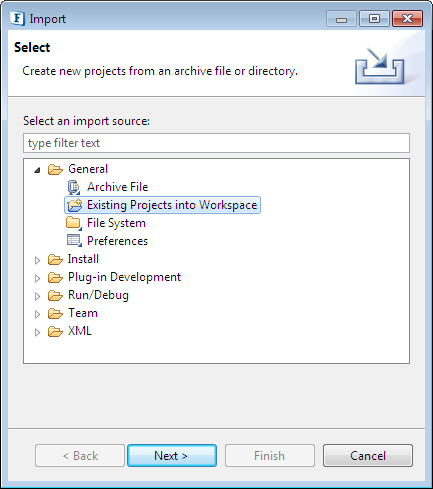433x489 pixels.
Task: Click the Install folder icon
Action: [x=55, y=259]
